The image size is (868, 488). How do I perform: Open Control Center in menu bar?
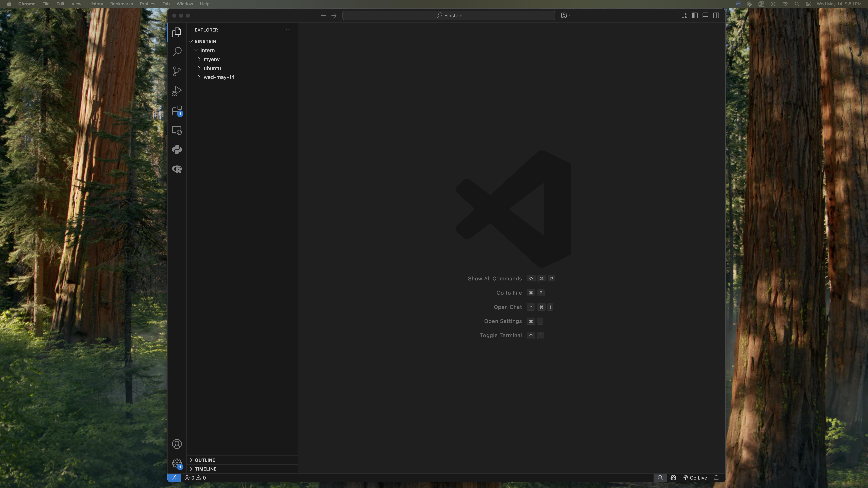pyautogui.click(x=808, y=4)
